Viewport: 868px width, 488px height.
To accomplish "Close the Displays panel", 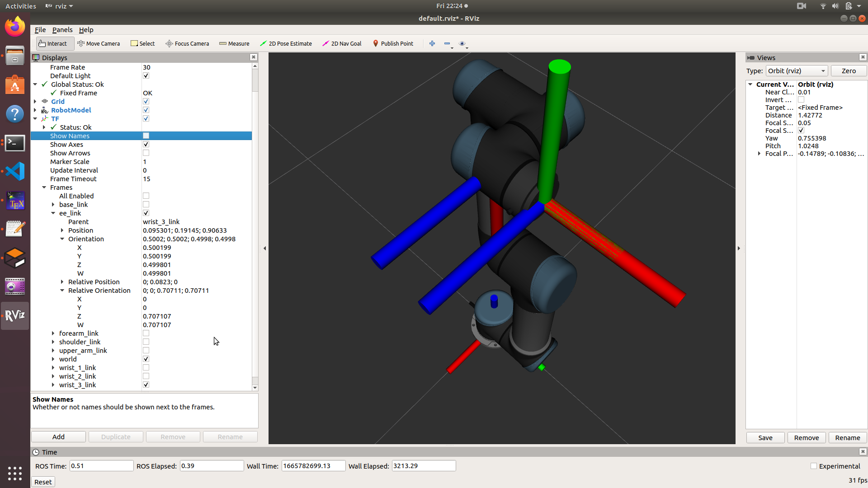I will click(254, 57).
